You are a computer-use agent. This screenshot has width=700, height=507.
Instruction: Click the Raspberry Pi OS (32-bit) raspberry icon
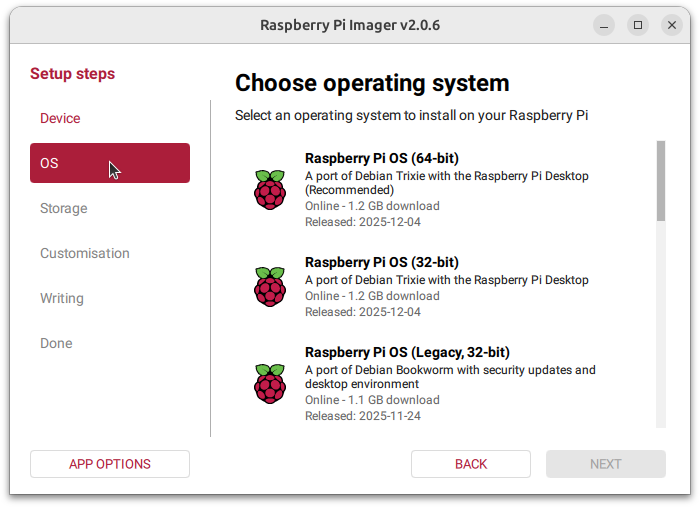pos(270,286)
